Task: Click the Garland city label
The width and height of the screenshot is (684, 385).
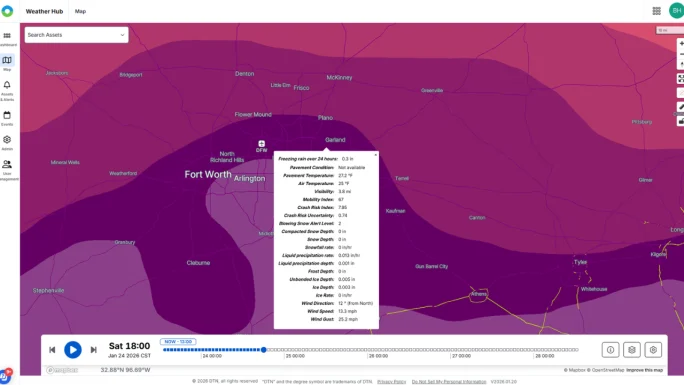Action: coord(335,140)
